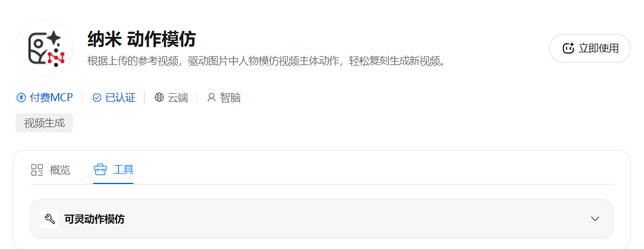
Task: Click the 已认证 label
Action: [120, 98]
